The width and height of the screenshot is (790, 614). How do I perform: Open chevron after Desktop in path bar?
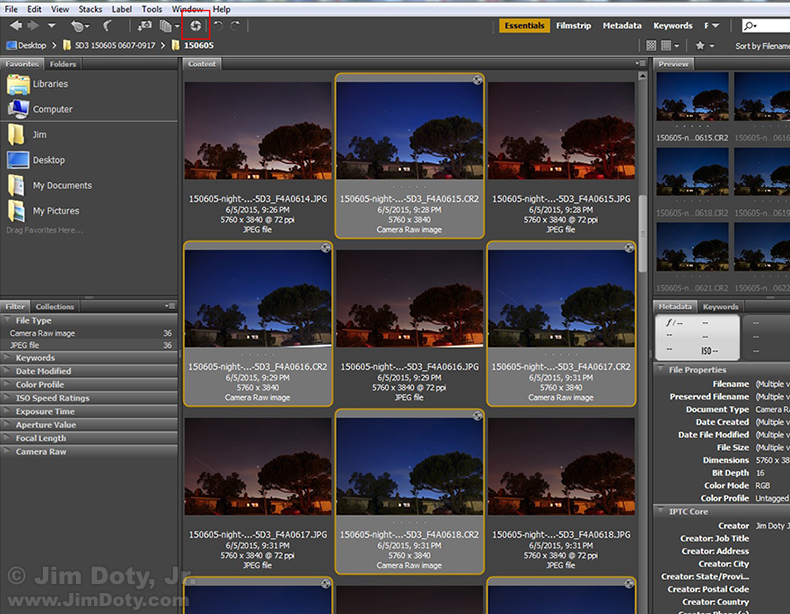click(x=54, y=45)
